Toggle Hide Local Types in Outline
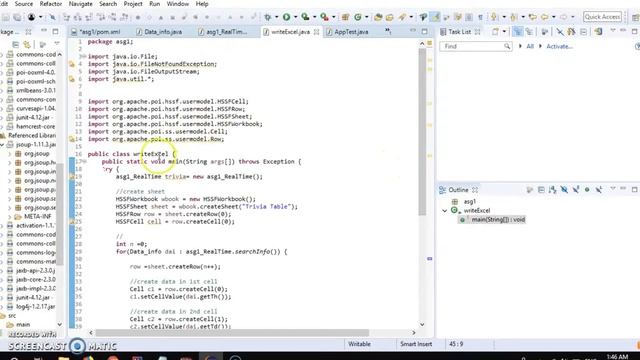Image resolution: width=640 pixels, height=360 pixels. (x=598, y=190)
